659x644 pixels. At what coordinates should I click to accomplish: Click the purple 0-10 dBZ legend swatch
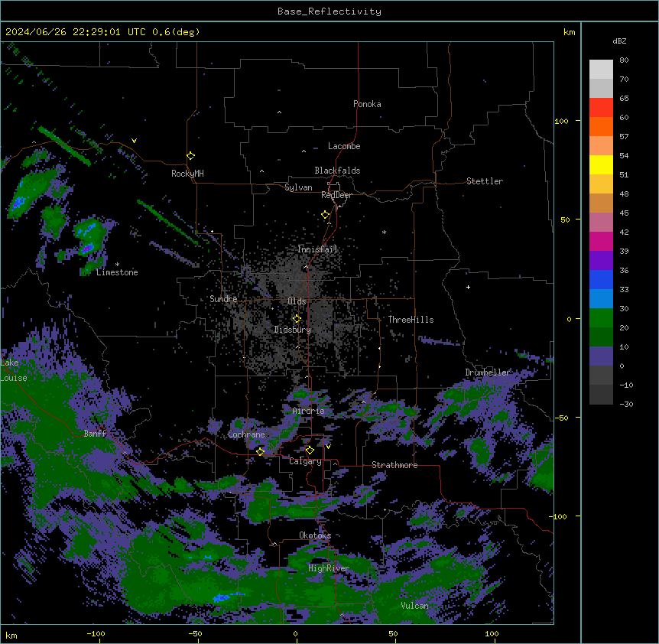[601, 356]
